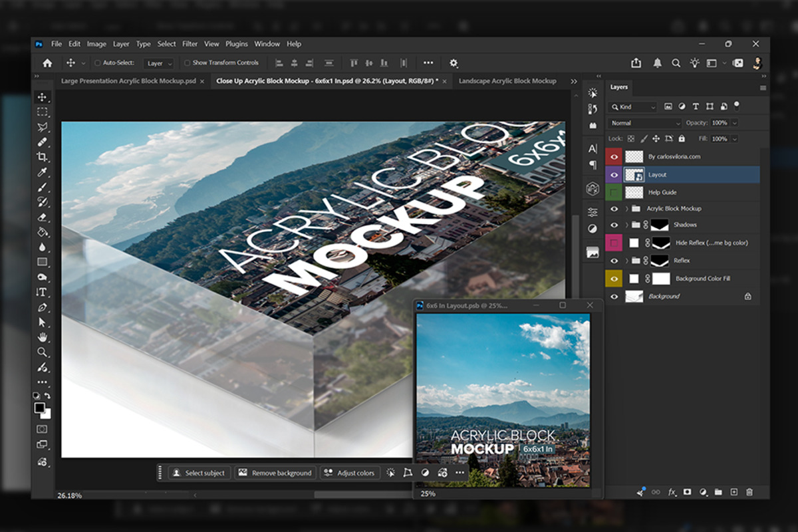Click the Search magnifier at top right

(x=676, y=63)
